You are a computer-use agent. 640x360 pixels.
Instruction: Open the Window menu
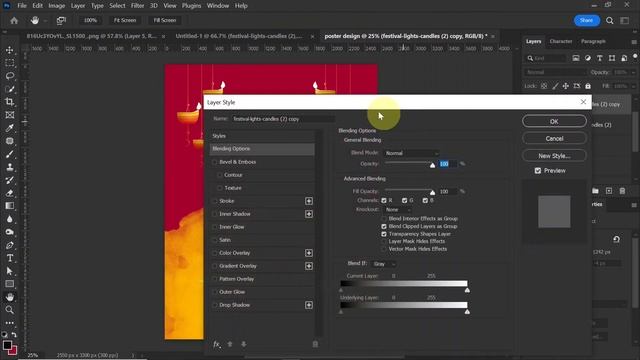click(x=218, y=6)
